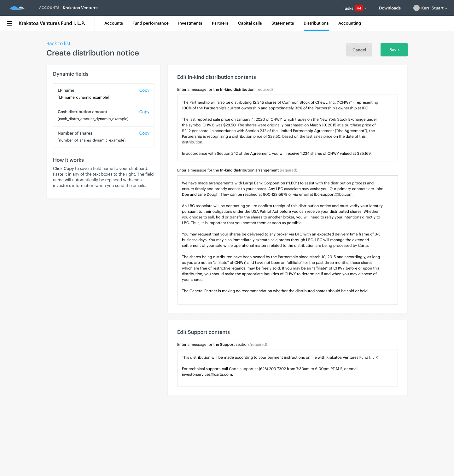Click the Back to list link
Screen dimensions: 454x476
click(58, 44)
